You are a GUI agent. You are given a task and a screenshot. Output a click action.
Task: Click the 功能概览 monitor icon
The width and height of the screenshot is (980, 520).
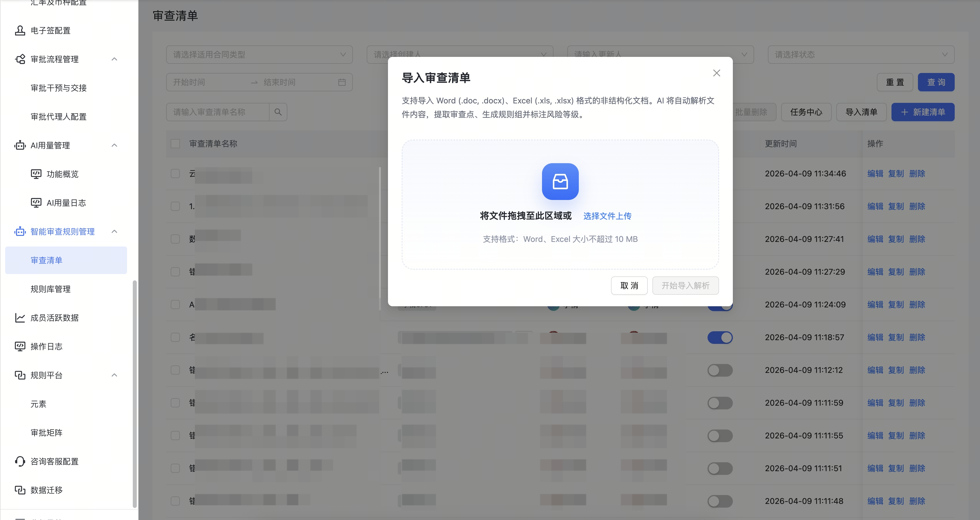(x=36, y=174)
